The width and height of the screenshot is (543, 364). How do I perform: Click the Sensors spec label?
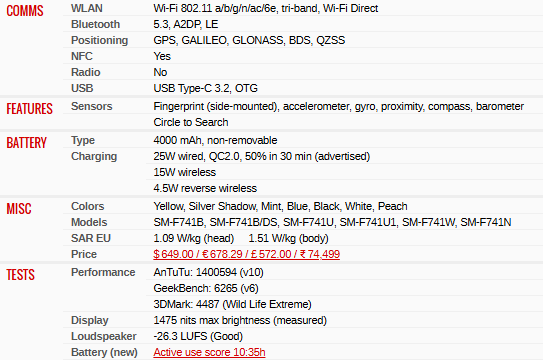pyautogui.click(x=91, y=106)
